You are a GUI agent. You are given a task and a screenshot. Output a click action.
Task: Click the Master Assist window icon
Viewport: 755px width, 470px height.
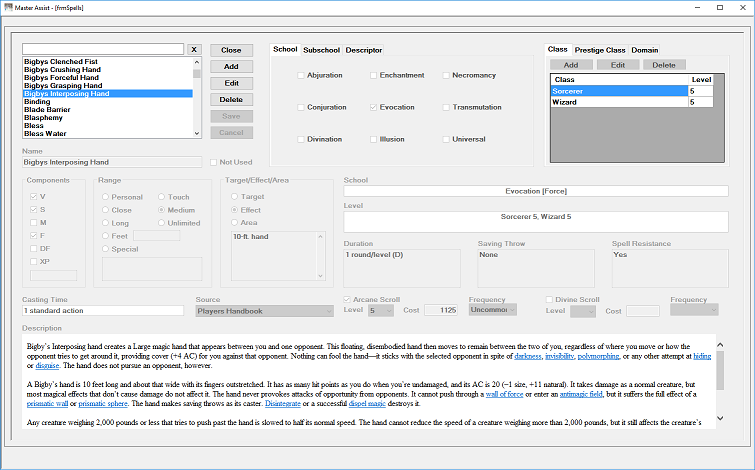(x=8, y=7)
